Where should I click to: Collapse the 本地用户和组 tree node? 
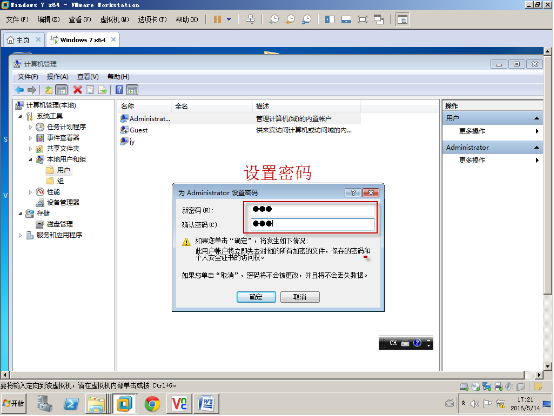30,159
